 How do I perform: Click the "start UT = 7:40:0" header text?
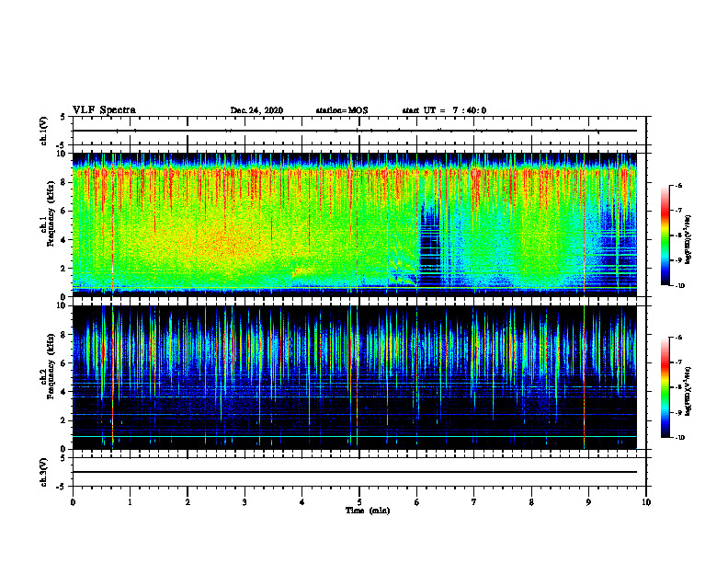click(x=444, y=110)
